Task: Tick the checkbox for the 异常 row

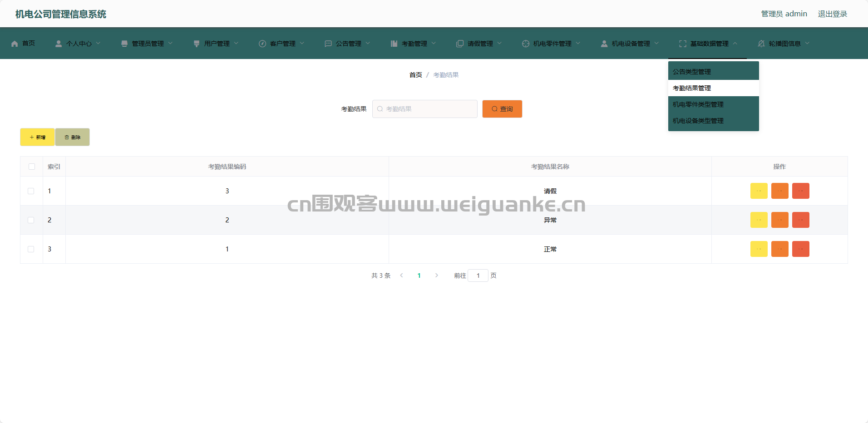Action: click(31, 220)
